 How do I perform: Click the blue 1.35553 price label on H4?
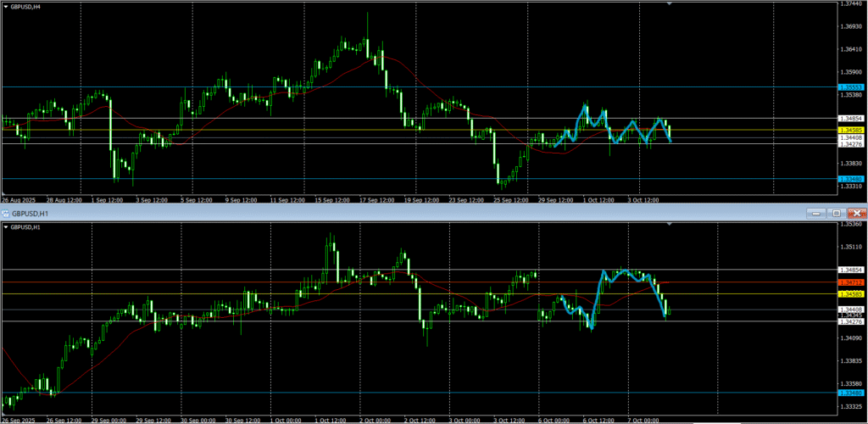850,87
